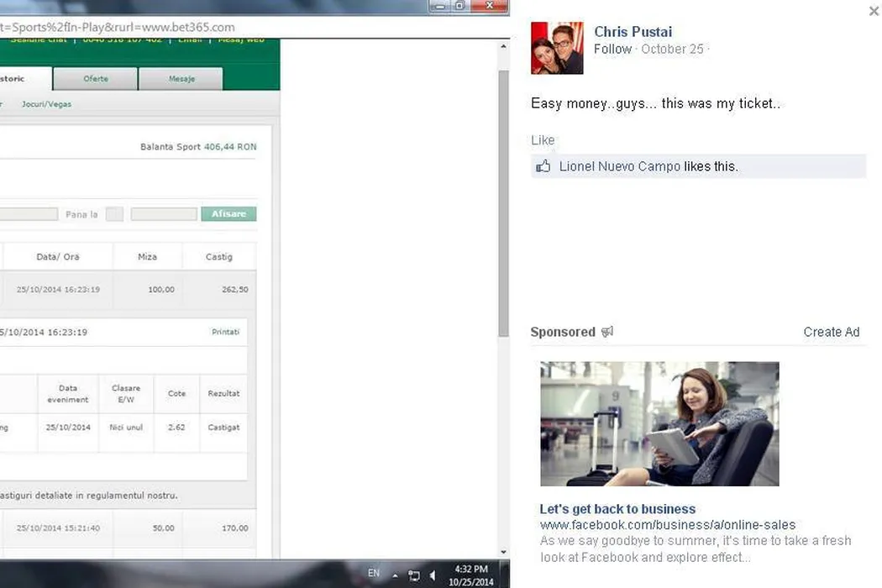Pick the 'Pana la' date picker box

[114, 214]
